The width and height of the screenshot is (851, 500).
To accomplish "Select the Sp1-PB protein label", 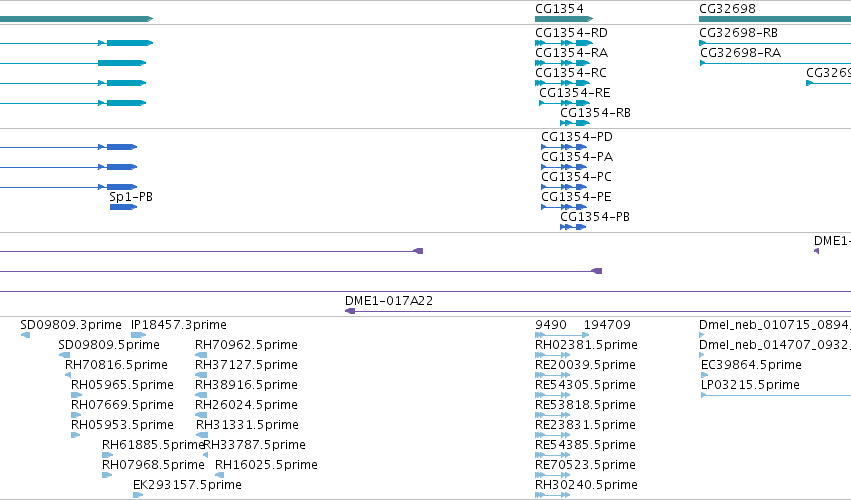I will pyautogui.click(x=131, y=197).
